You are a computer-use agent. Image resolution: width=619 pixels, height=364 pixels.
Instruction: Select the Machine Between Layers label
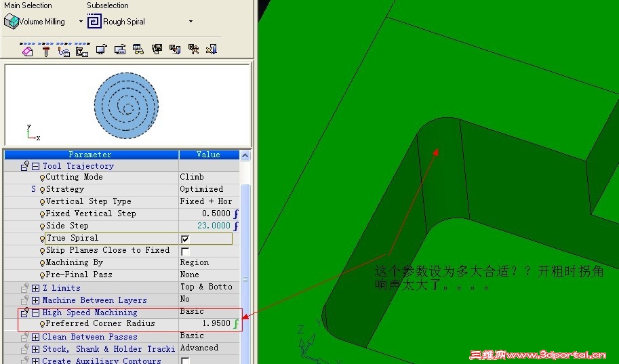pyautogui.click(x=94, y=300)
